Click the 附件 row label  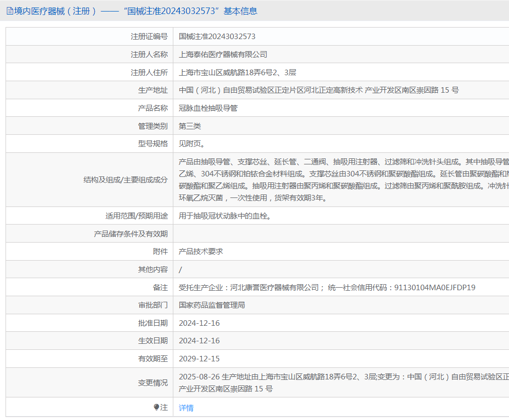coord(160,252)
